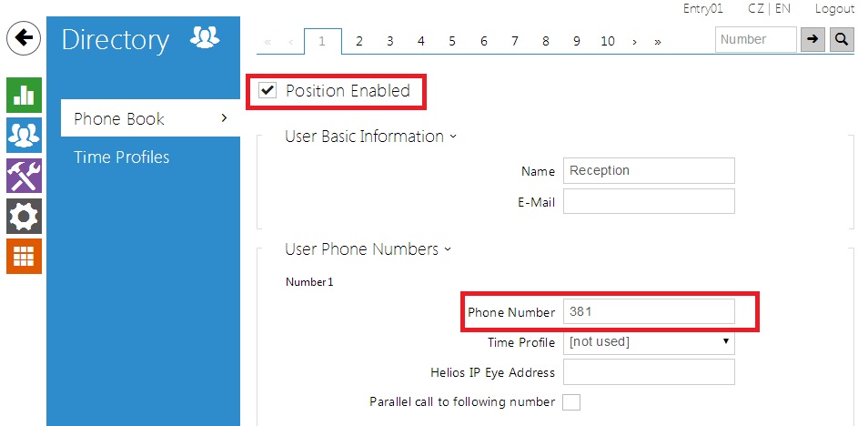Open the gear Services settings icon
The width and height of the screenshot is (868, 426).
[24, 215]
